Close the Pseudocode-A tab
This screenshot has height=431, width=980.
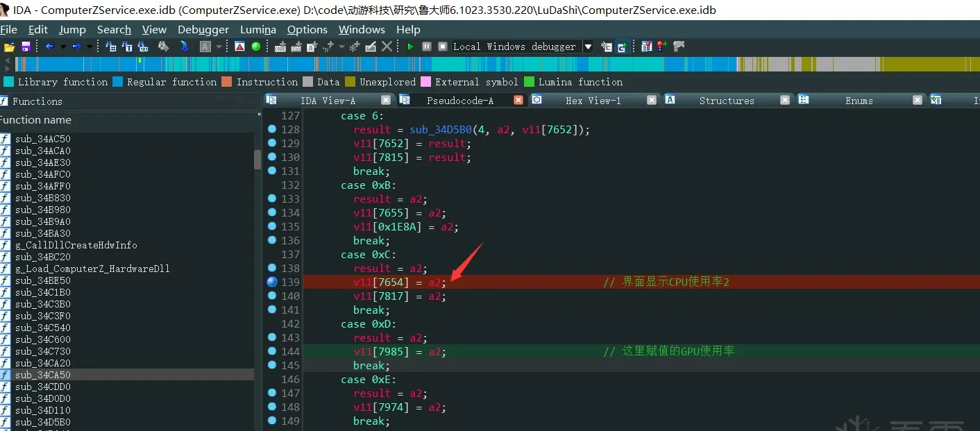(518, 100)
